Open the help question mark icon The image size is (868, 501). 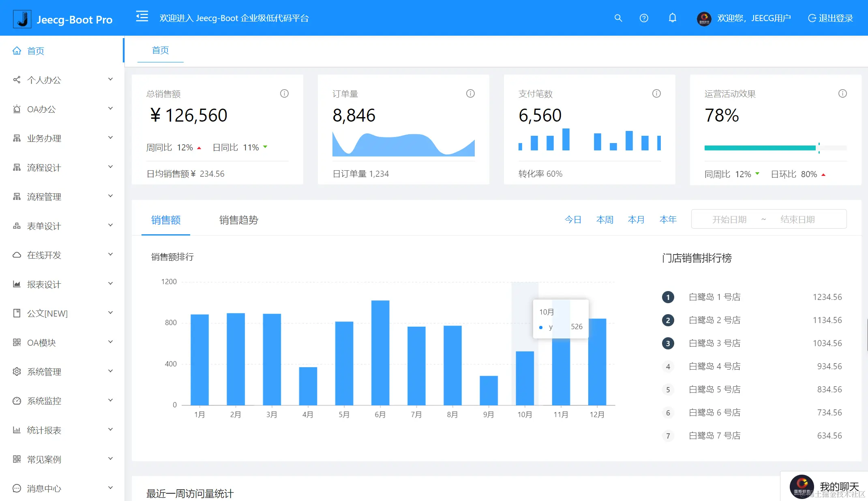tap(644, 18)
